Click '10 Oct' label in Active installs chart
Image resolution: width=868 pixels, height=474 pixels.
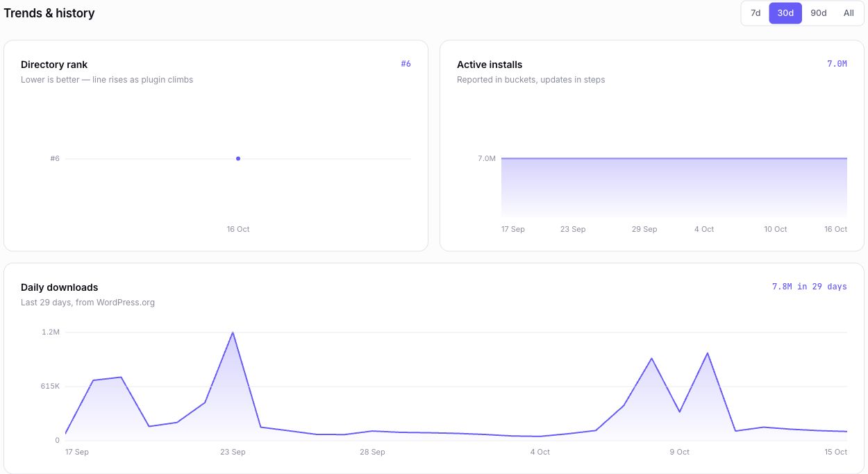tap(776, 229)
